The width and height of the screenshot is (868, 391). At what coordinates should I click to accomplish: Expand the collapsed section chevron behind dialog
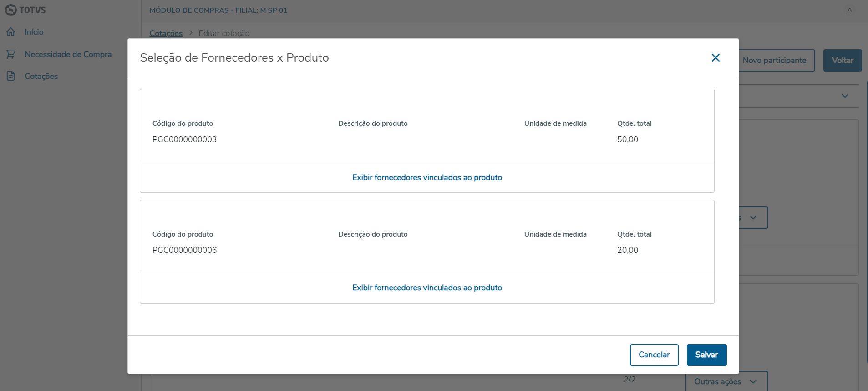[845, 96]
